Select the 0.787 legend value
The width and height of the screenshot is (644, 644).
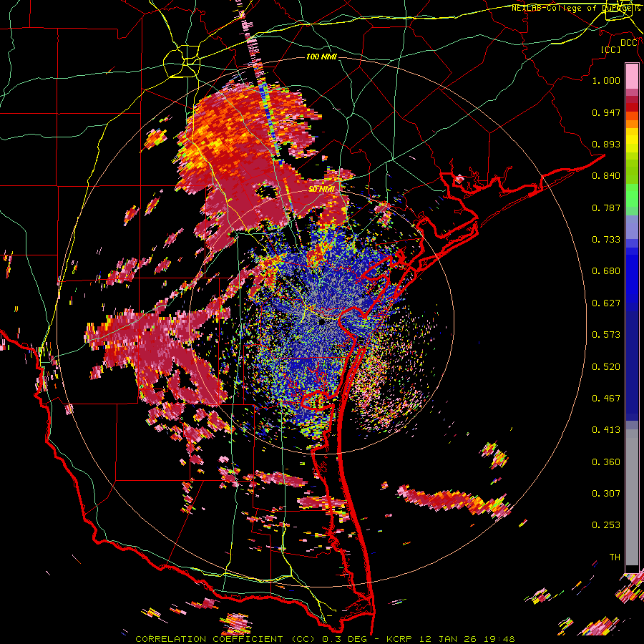pos(606,208)
